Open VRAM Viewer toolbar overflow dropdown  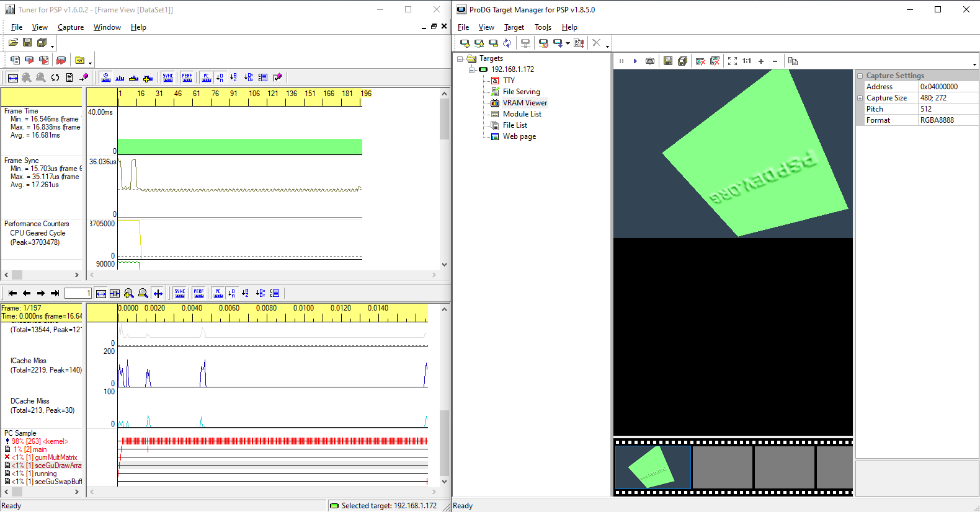click(974, 64)
